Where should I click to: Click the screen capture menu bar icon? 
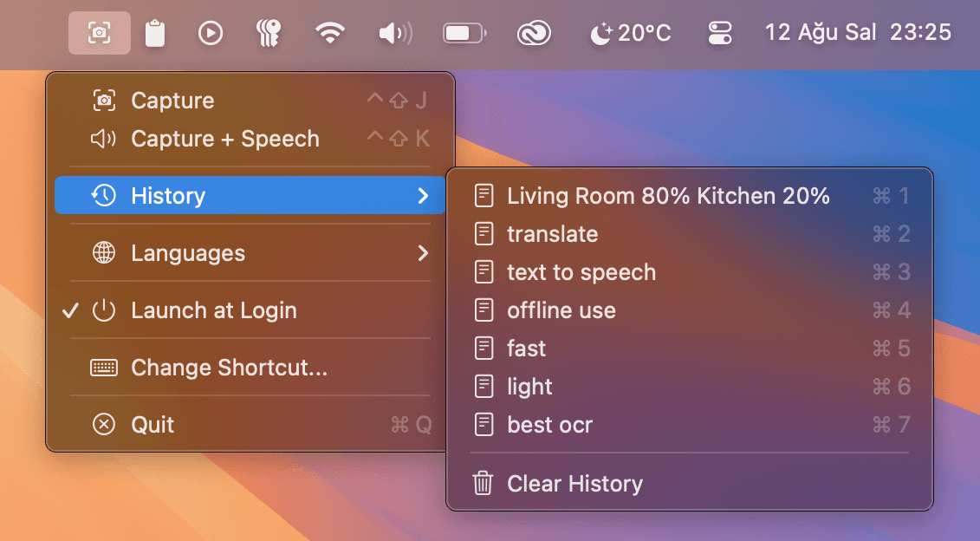click(100, 33)
